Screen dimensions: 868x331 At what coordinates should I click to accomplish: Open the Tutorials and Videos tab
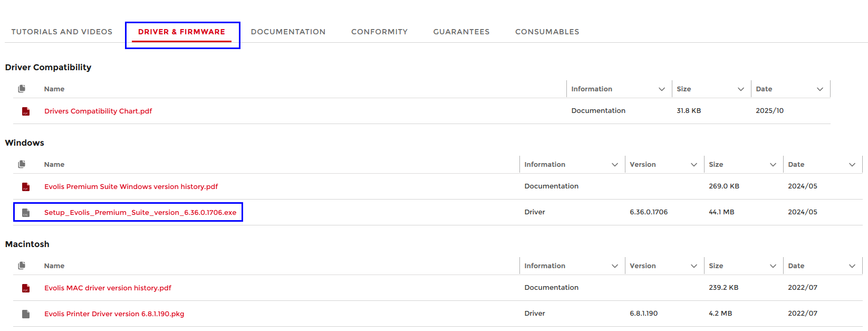62,32
